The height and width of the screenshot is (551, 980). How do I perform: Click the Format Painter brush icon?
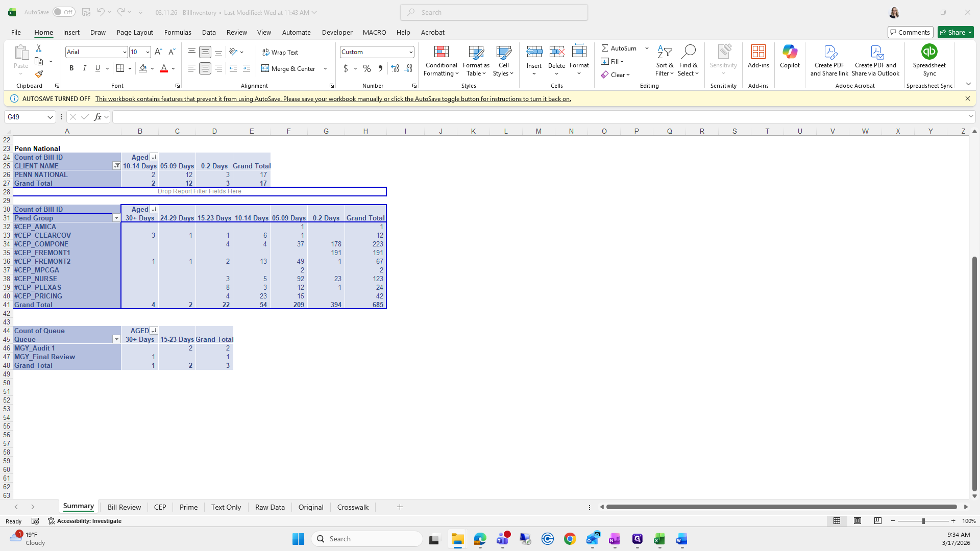point(39,74)
